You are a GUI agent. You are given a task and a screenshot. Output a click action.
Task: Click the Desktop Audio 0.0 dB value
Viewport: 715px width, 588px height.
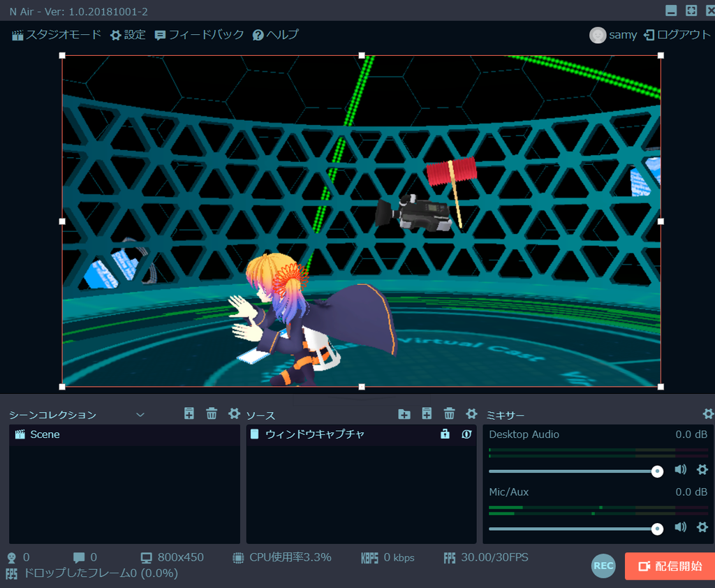pyautogui.click(x=691, y=434)
